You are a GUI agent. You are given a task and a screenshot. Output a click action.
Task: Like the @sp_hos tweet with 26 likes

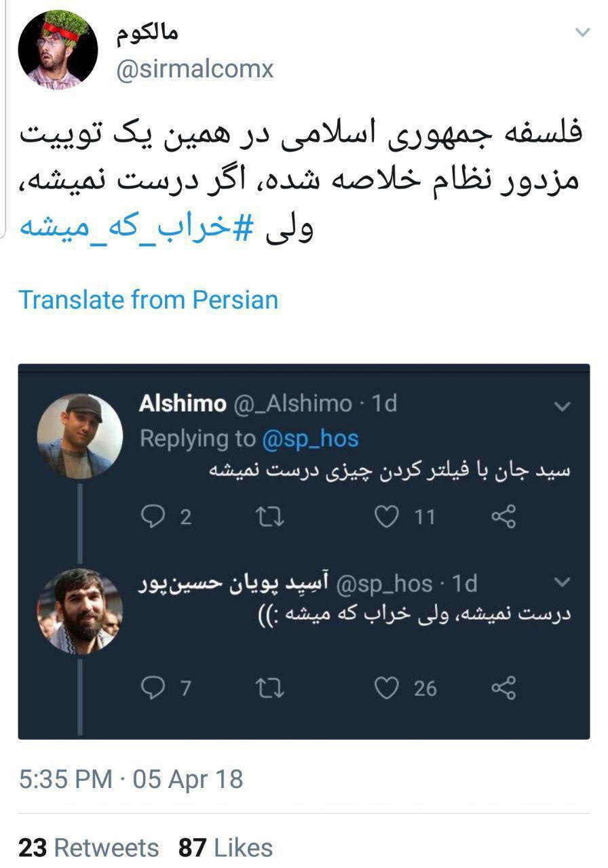coord(387,688)
